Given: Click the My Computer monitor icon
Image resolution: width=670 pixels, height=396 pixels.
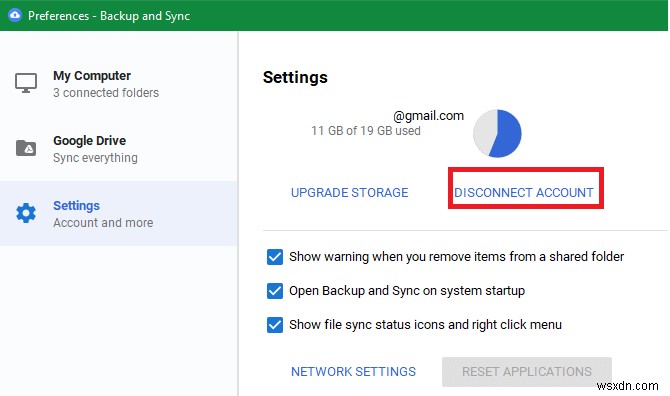Looking at the screenshot, I should (26, 83).
